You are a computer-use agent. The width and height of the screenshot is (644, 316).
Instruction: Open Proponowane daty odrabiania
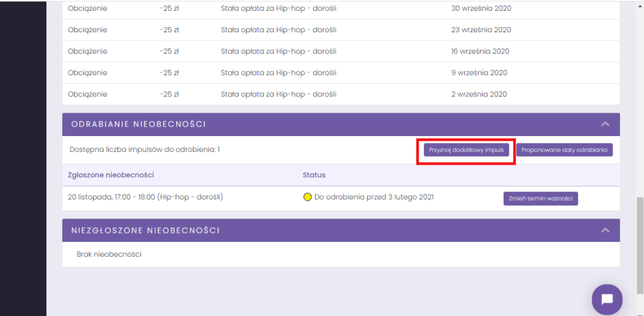(x=564, y=150)
